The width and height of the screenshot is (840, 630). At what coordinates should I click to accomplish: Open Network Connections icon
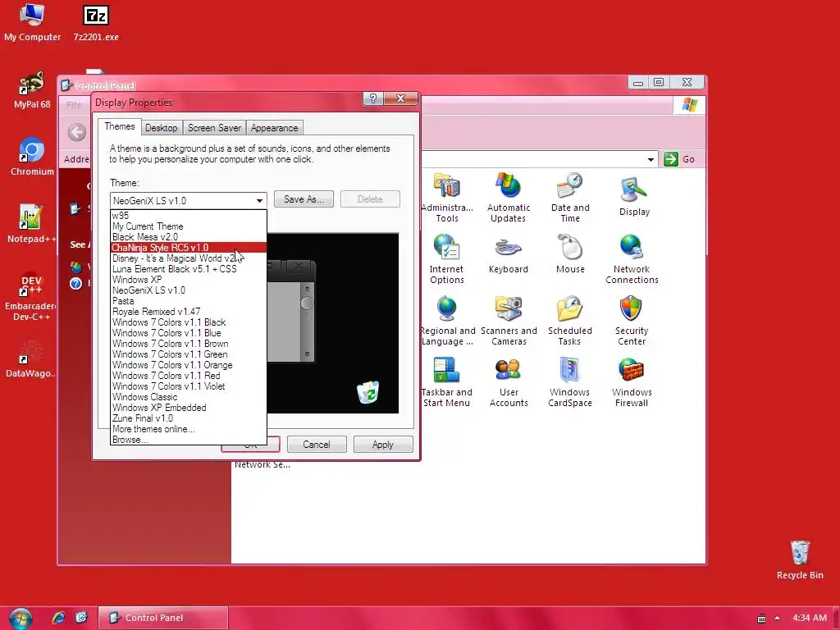pyautogui.click(x=632, y=259)
